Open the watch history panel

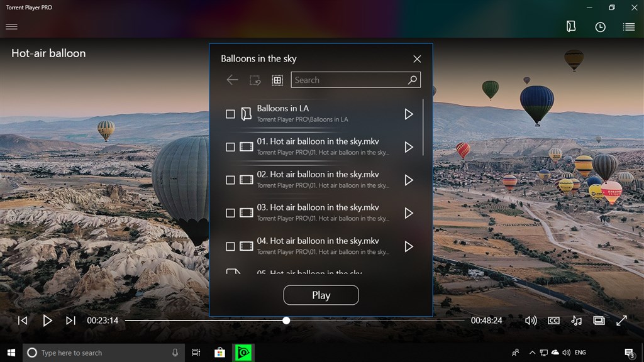[x=599, y=26]
